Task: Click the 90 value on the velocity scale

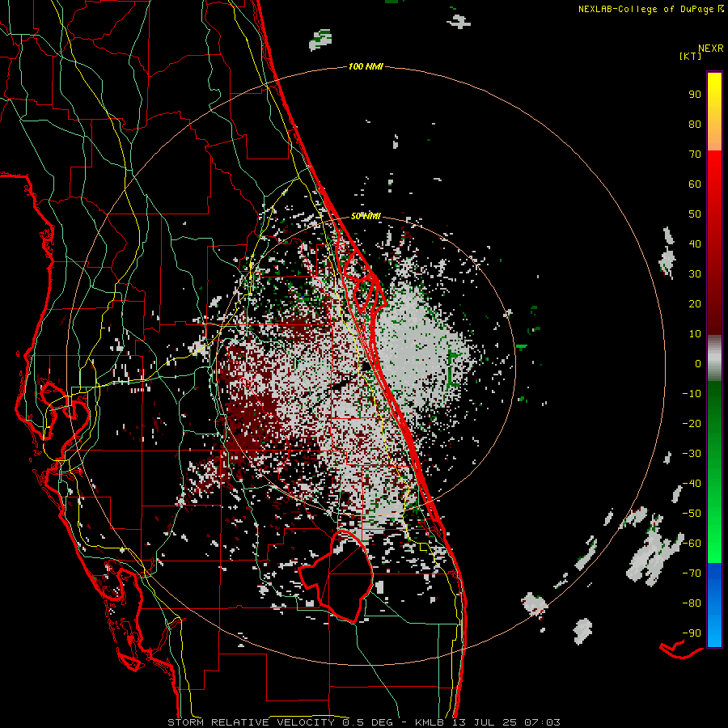Action: click(x=695, y=95)
